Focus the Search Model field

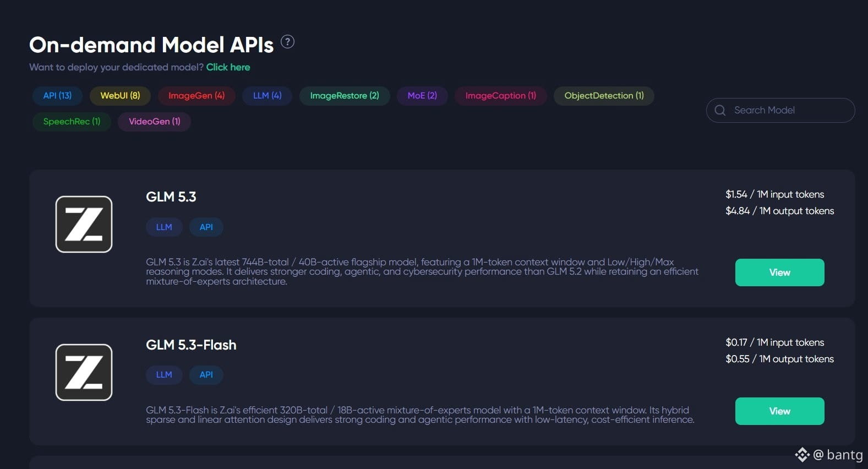point(780,110)
